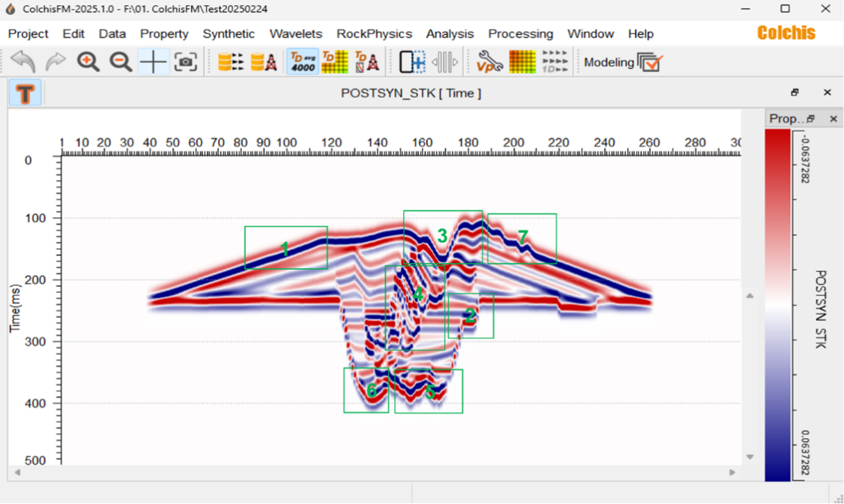Screen dimensions: 844x504
Task: Open database with derrick icon
Action: [264, 62]
